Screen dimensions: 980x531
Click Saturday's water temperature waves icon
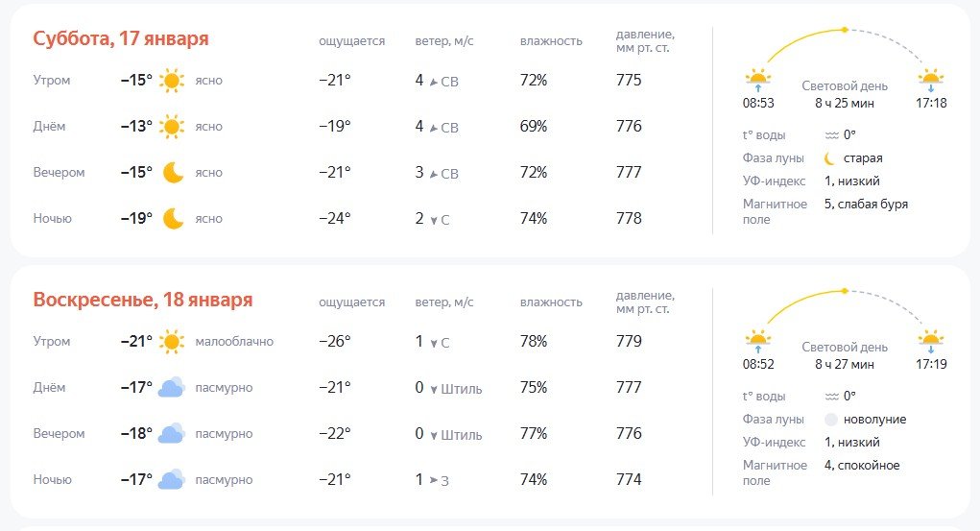[831, 135]
